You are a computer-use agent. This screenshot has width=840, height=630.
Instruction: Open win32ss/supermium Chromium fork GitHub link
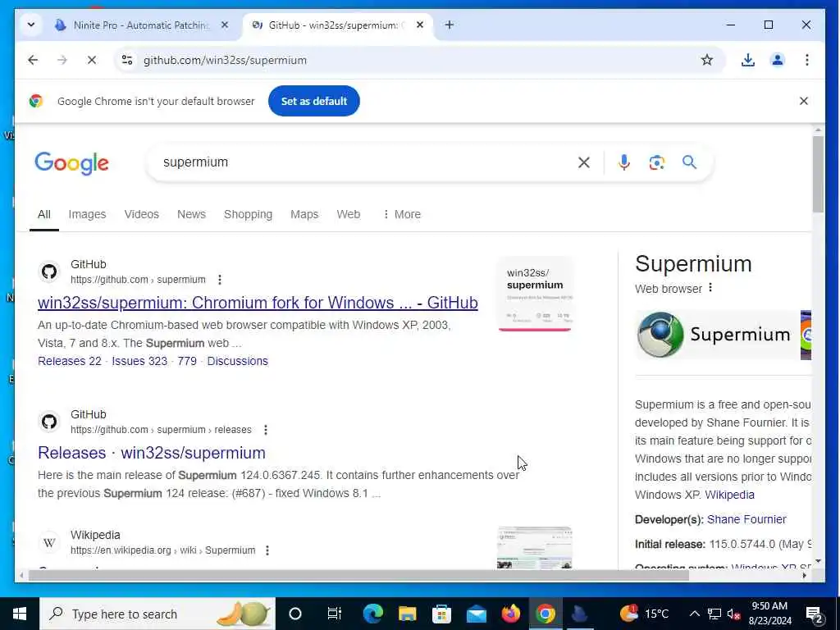point(258,303)
